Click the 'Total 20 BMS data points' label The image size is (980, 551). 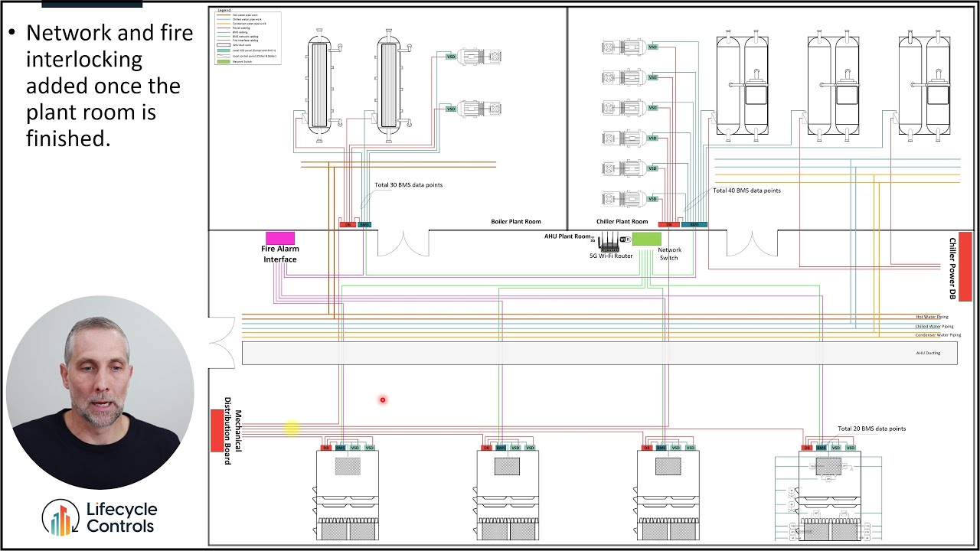pos(871,429)
